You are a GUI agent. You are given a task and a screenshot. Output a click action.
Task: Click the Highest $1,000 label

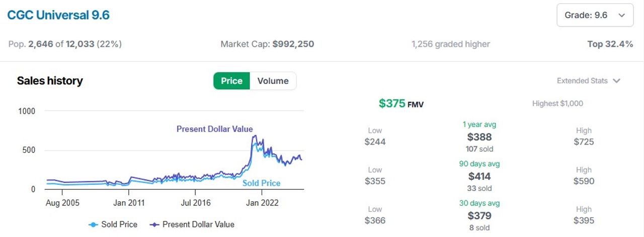557,103
